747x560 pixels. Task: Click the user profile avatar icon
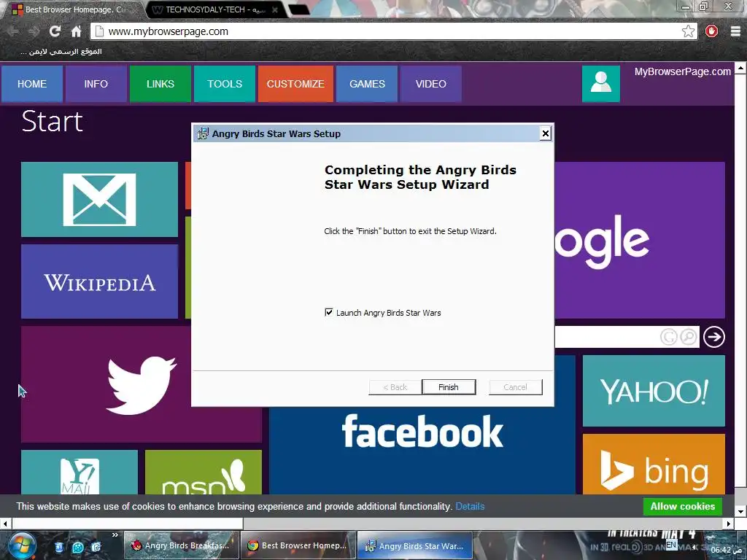(x=601, y=84)
